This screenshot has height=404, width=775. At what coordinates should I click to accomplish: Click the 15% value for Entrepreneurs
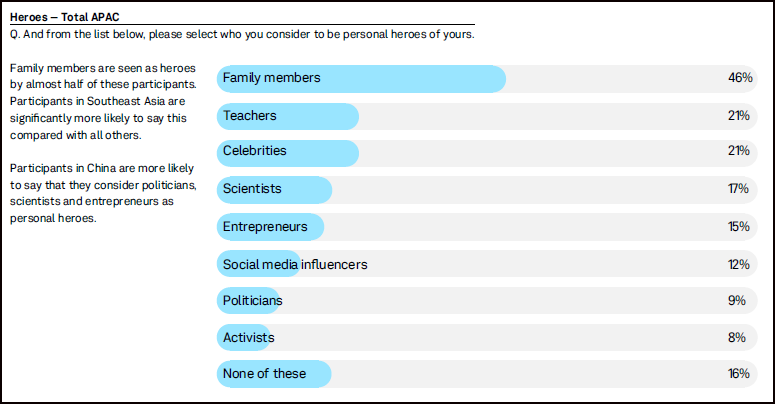coord(739,226)
